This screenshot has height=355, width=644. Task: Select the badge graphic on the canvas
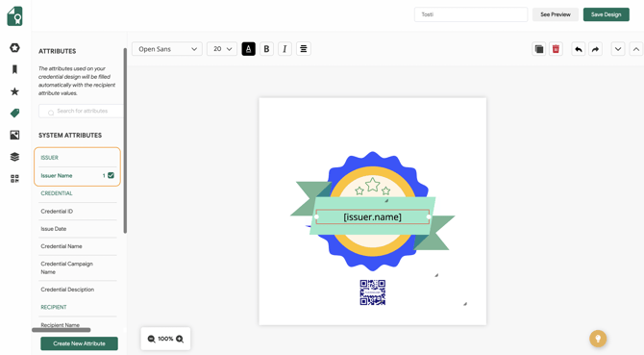pyautogui.click(x=373, y=212)
